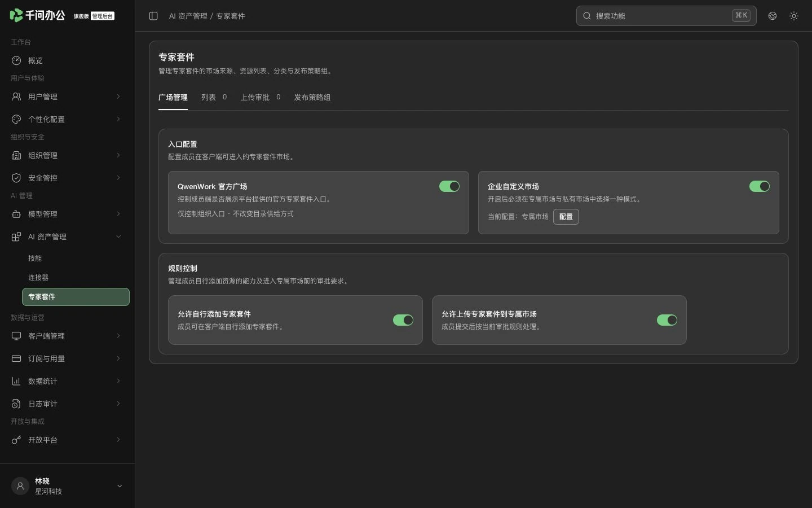The width and height of the screenshot is (812, 508).
Task: Click 林晓 user avatar icon
Action: 20,486
